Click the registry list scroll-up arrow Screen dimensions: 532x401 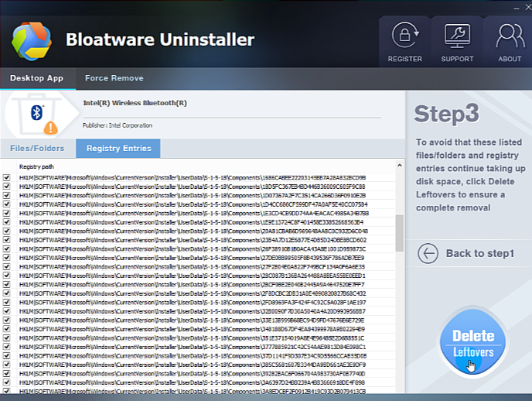(400, 166)
